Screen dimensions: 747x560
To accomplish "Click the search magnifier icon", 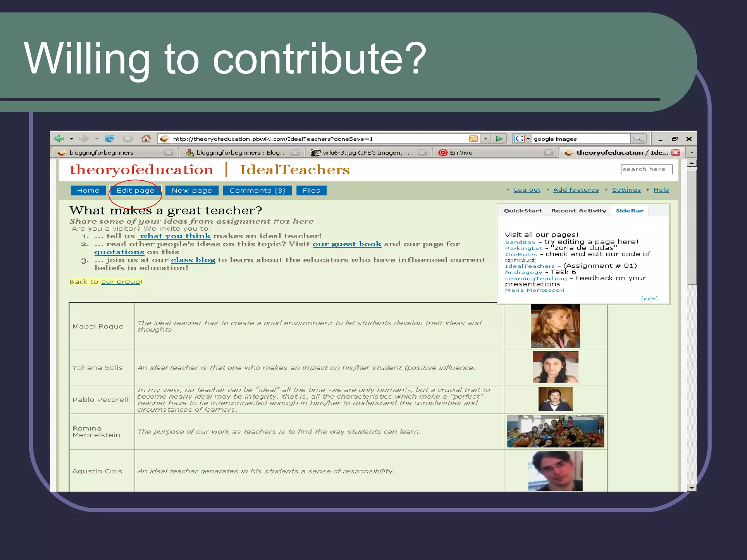I will [638, 139].
